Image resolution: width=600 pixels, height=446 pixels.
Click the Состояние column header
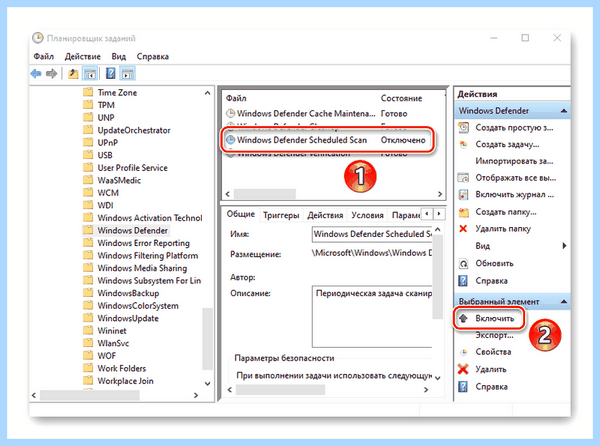coord(401,98)
